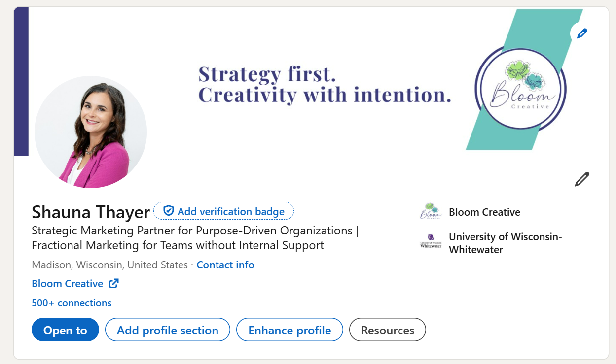This screenshot has height=364, width=616.
Task: Click Add profile section
Action: (167, 330)
